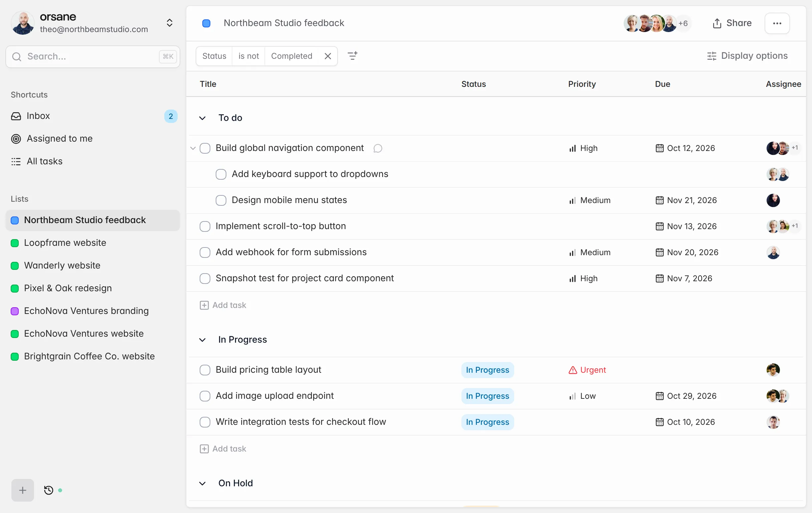Open Assigned to me target icon
Screen dimensions: 812x513
click(16, 139)
